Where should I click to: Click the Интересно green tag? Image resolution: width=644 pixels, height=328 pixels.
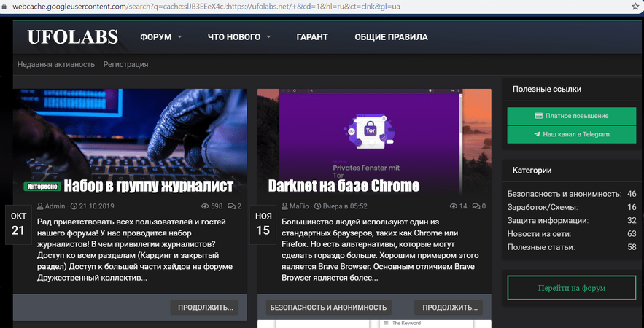[42, 187]
